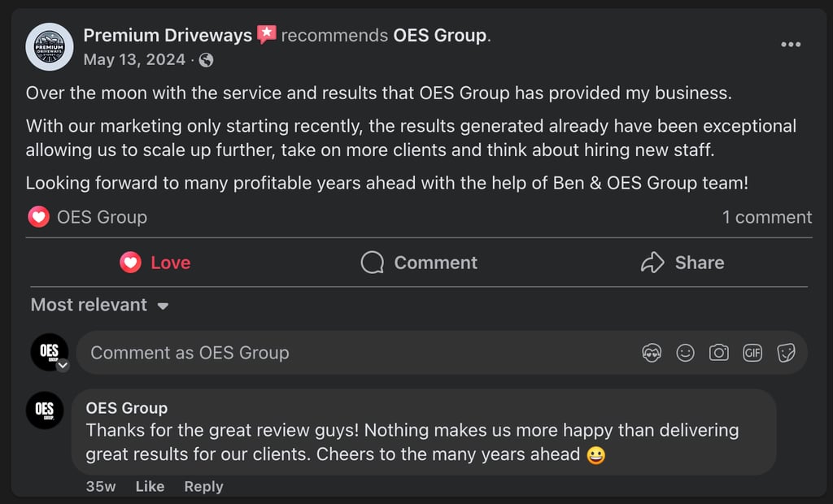Reply to the OES Group comment
This screenshot has height=504, width=833.
coord(203,486)
